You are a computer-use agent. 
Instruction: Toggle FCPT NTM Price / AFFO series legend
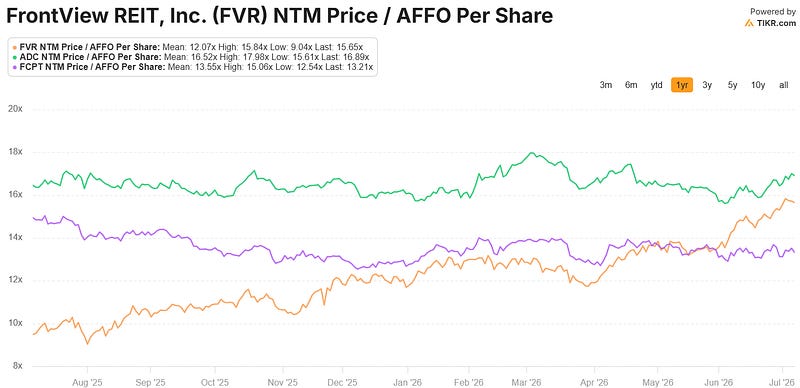pyautogui.click(x=194, y=67)
